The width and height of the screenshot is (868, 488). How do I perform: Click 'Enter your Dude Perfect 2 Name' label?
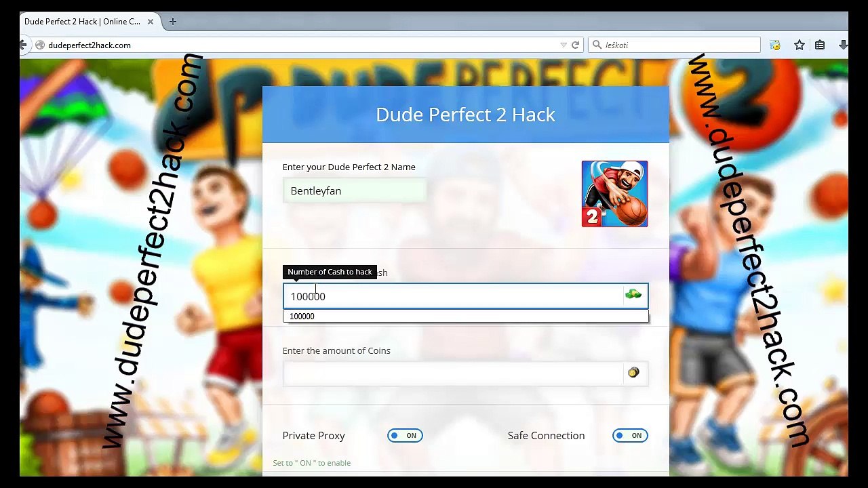click(x=349, y=167)
